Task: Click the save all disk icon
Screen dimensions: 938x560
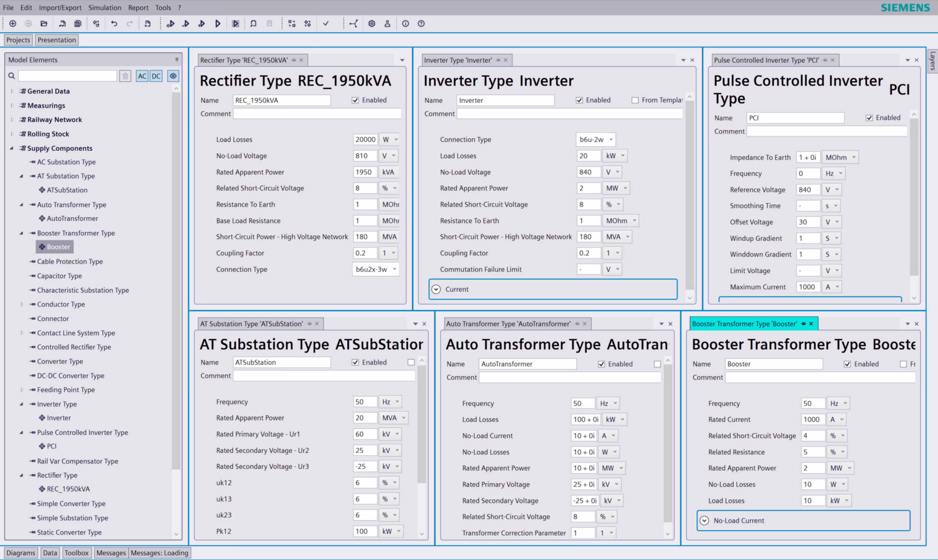Action: pyautogui.click(x=78, y=24)
